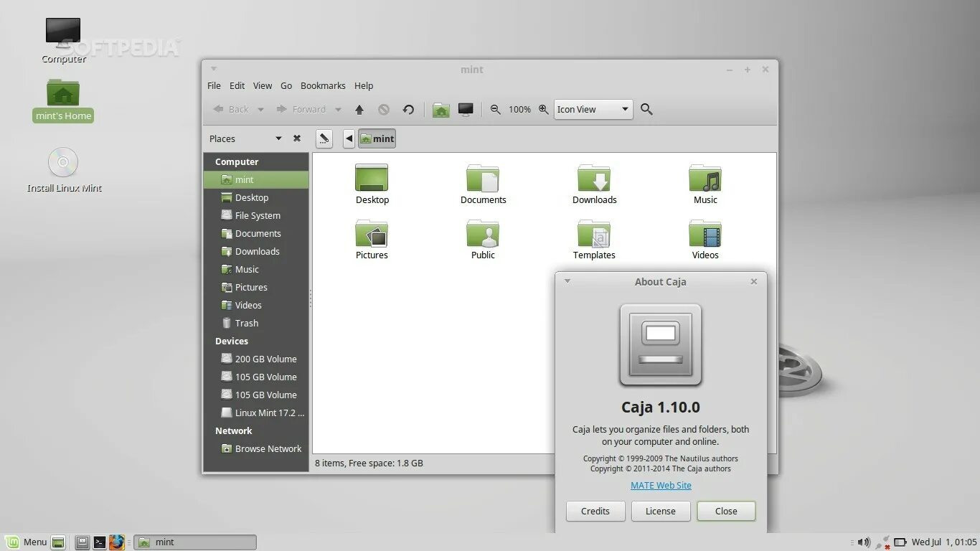Click the path bar left scroll arrow
980x551 pixels.
click(349, 138)
